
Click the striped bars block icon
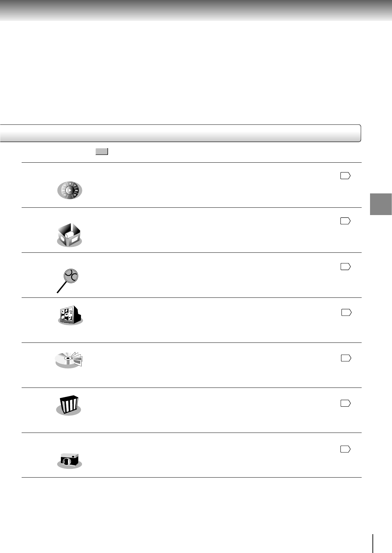69,405
